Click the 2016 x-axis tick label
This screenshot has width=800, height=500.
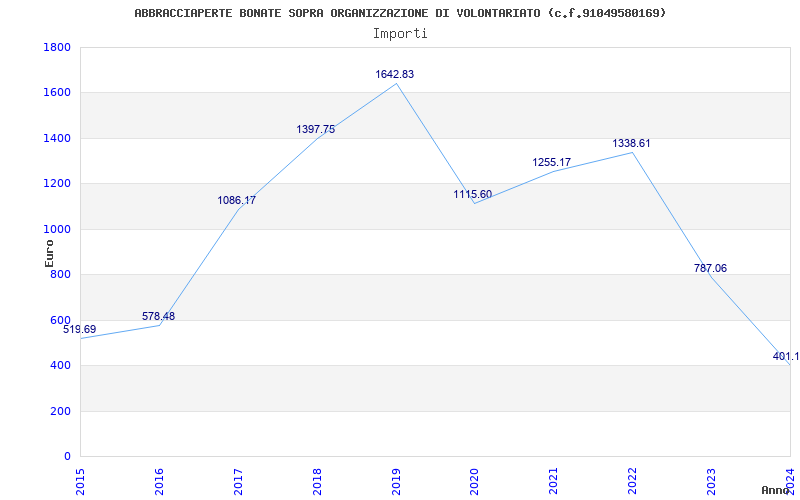click(159, 482)
